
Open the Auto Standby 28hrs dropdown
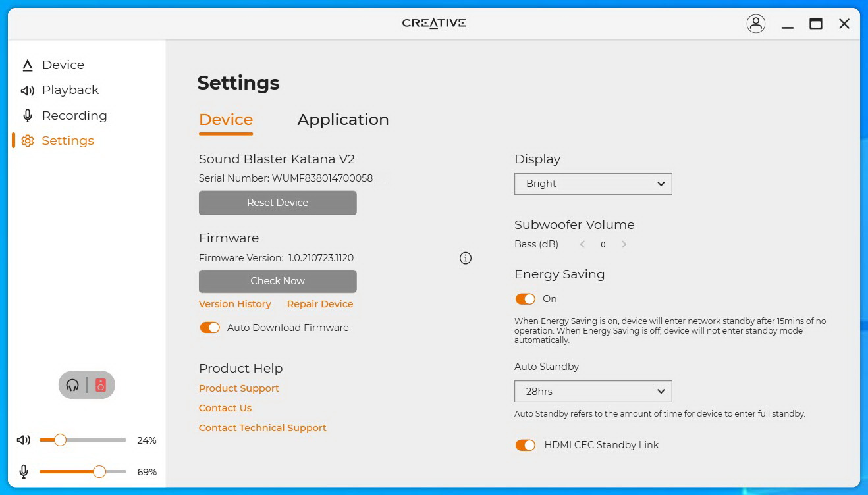click(593, 392)
